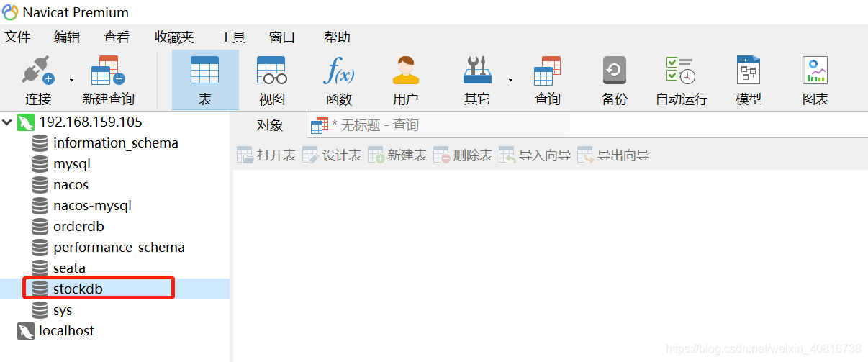This screenshot has width=868, height=362.
Task: Click the 导入向导 button
Action: point(535,155)
